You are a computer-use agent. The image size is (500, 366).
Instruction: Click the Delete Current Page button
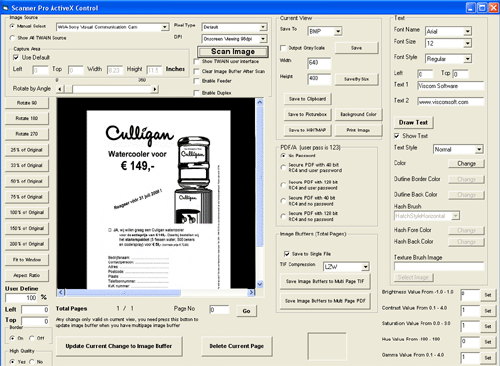coord(237,346)
